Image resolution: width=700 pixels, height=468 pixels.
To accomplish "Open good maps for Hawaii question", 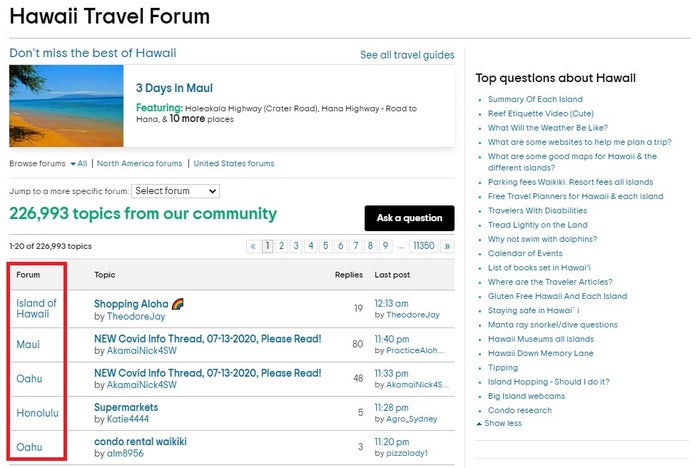I will point(572,162).
